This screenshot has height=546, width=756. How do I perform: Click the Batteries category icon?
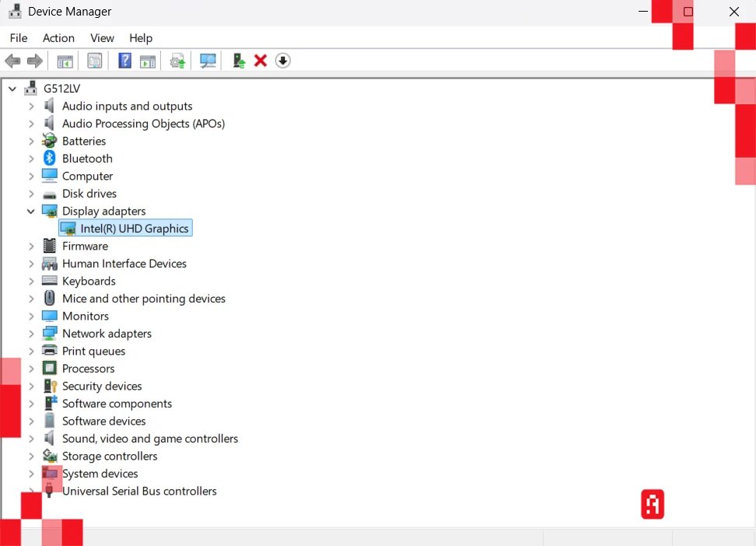pyautogui.click(x=49, y=141)
